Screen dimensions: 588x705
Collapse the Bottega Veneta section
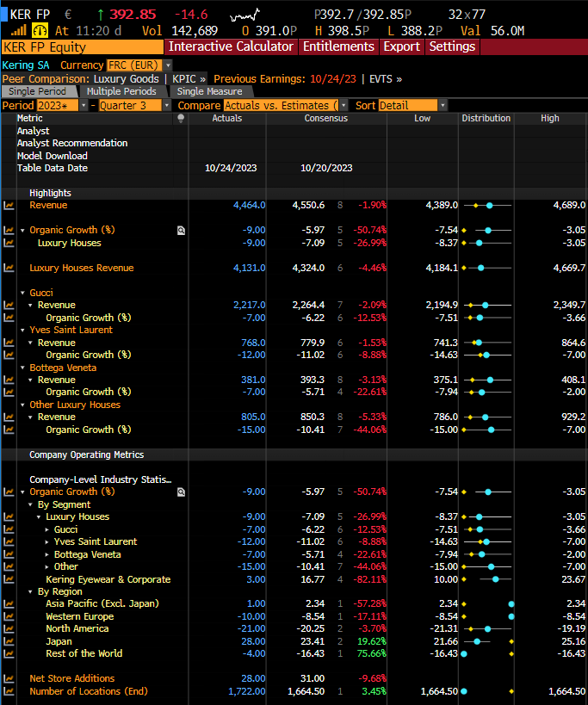[22, 368]
